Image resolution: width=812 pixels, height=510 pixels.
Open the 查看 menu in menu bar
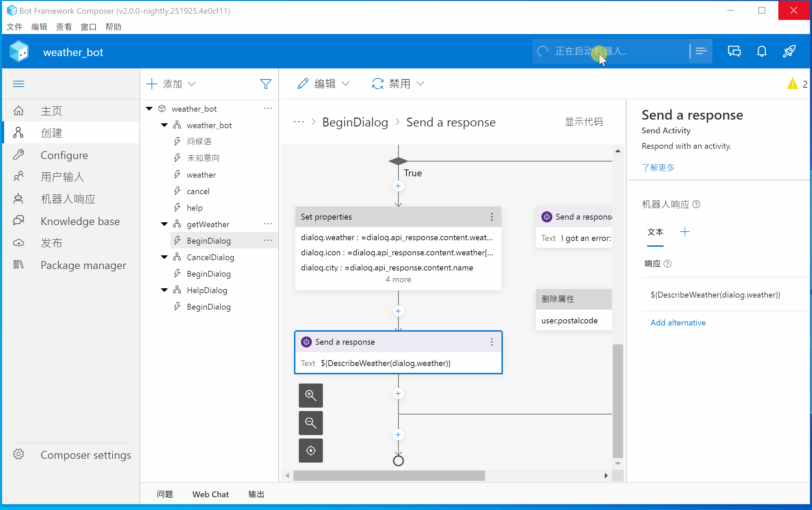[64, 27]
